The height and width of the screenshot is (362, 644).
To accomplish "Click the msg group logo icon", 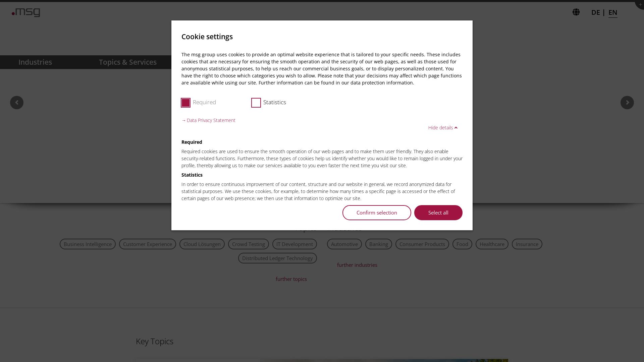I will click(25, 12).
